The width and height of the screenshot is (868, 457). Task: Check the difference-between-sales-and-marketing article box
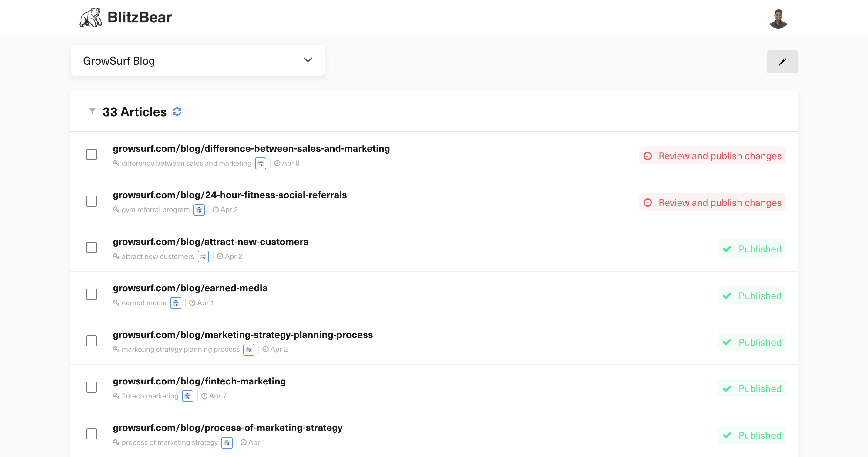[92, 155]
